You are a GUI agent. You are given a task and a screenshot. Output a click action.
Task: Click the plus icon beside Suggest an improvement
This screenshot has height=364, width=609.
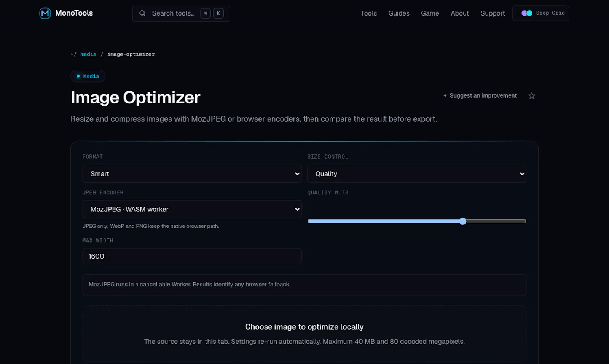pyautogui.click(x=445, y=96)
